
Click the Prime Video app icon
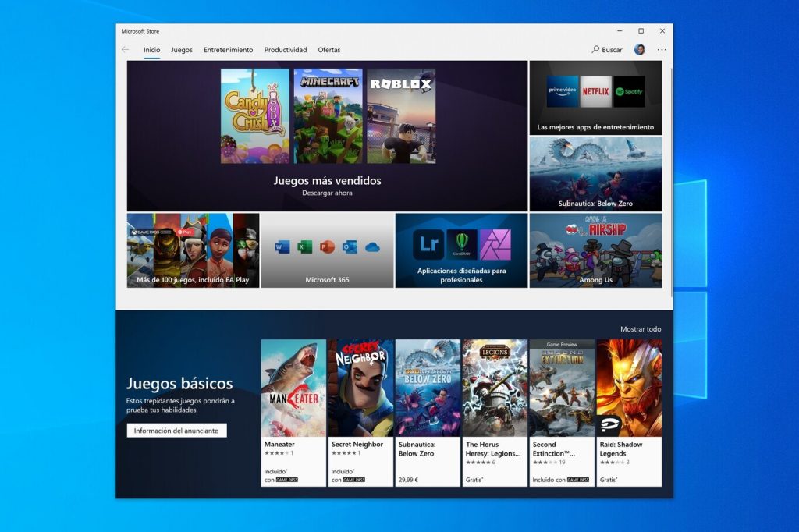point(563,91)
